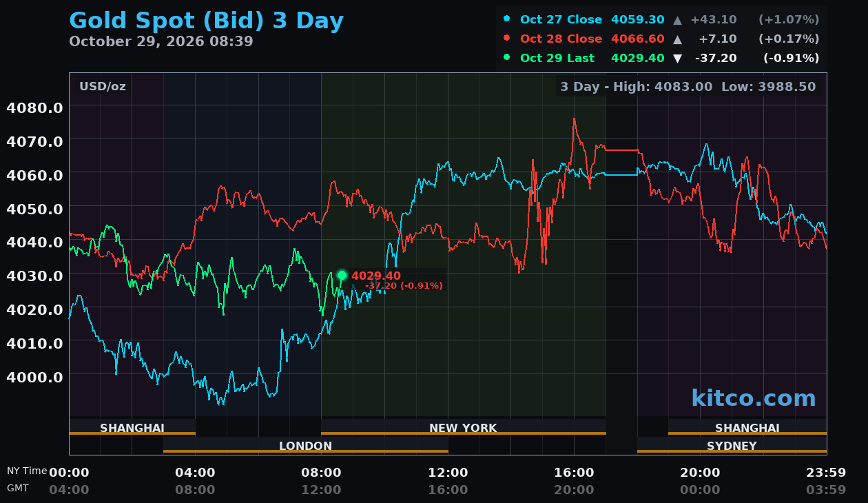Click the 4030.0 y-axis label
The width and height of the screenshot is (868, 503).
tap(34, 276)
